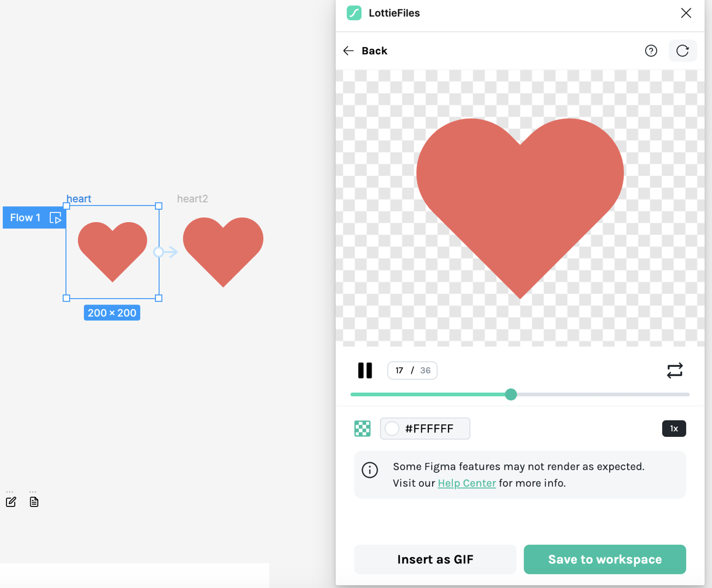Toggle the transparent background checker icon
The image size is (712, 588).
pyautogui.click(x=363, y=429)
